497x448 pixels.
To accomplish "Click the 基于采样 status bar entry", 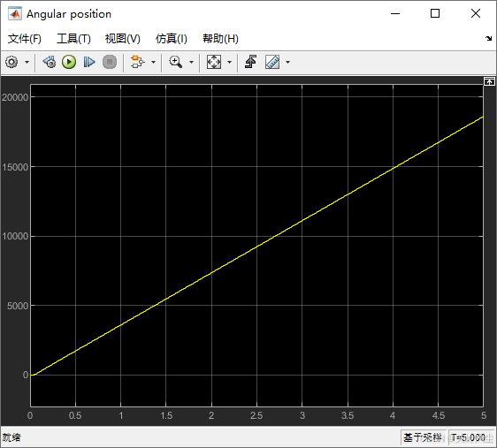I will pos(423,437).
